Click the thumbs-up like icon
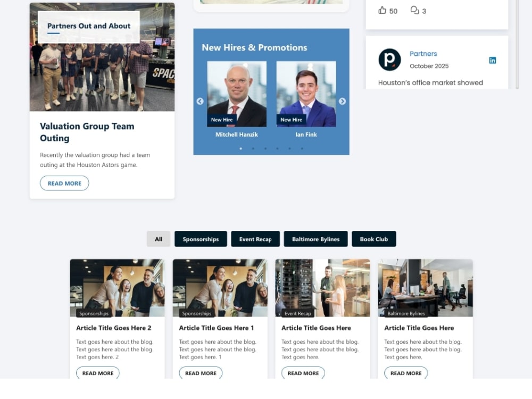 (382, 10)
